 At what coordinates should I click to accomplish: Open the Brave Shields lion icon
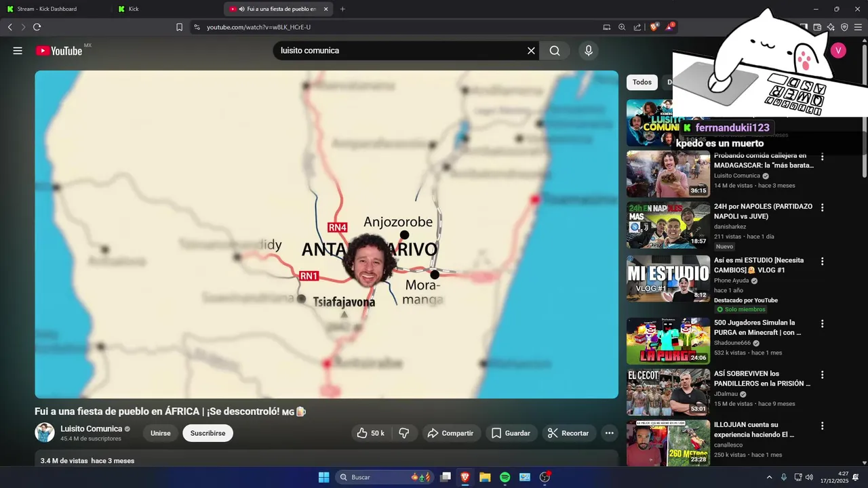click(654, 27)
